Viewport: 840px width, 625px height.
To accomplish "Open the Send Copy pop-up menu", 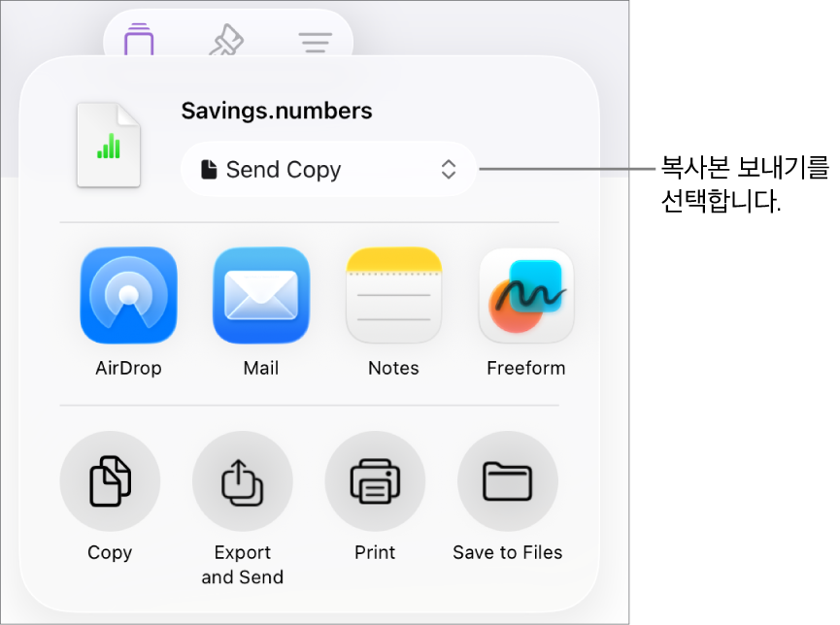I will (328, 169).
